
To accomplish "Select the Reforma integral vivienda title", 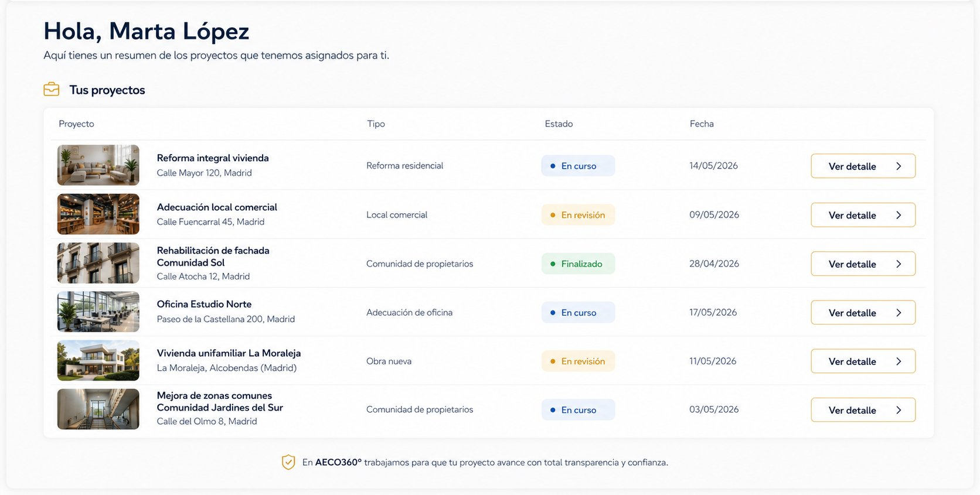I will (x=213, y=158).
